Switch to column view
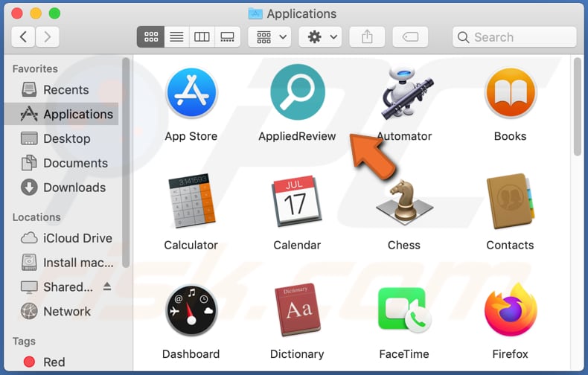The width and height of the screenshot is (588, 375). tap(202, 36)
